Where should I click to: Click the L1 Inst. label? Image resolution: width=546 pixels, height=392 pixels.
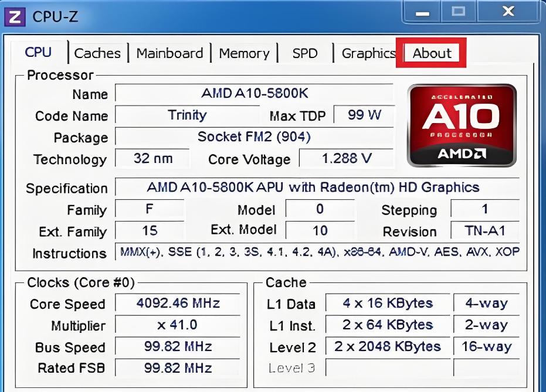coord(293,326)
